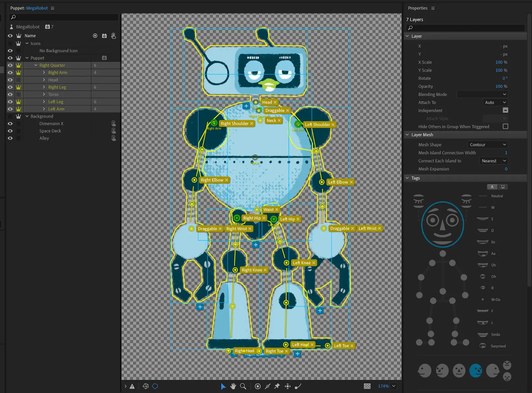Choose the Stick bone tool
This screenshot has height=393, width=532.
268,386
